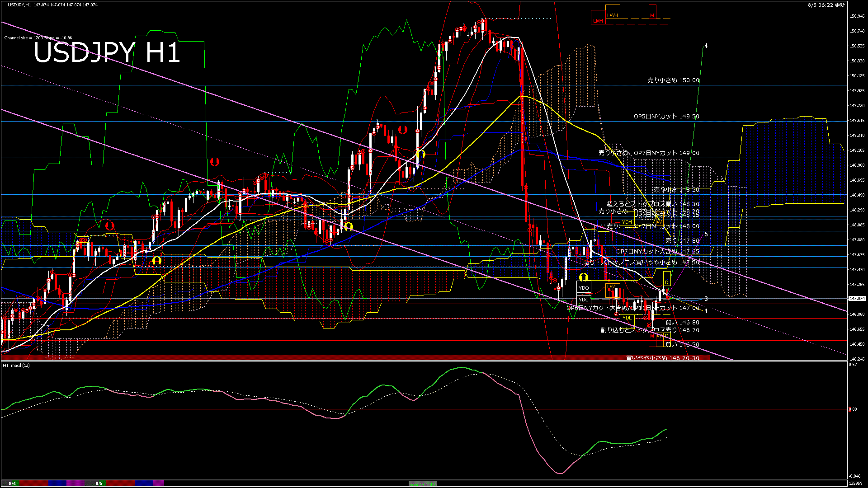The height and width of the screenshot is (488, 868).
Task: Click the current price tag 147.074
Action: pos(857,299)
